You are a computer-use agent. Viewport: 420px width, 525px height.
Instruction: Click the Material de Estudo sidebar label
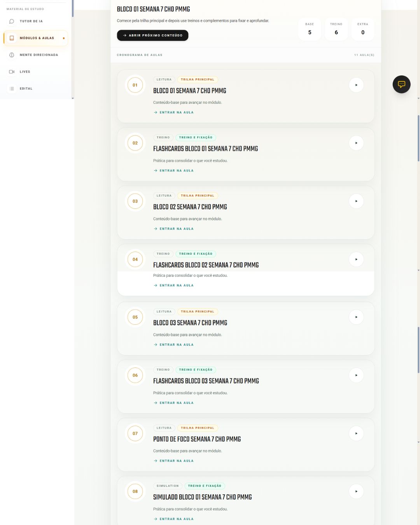tap(25, 9)
